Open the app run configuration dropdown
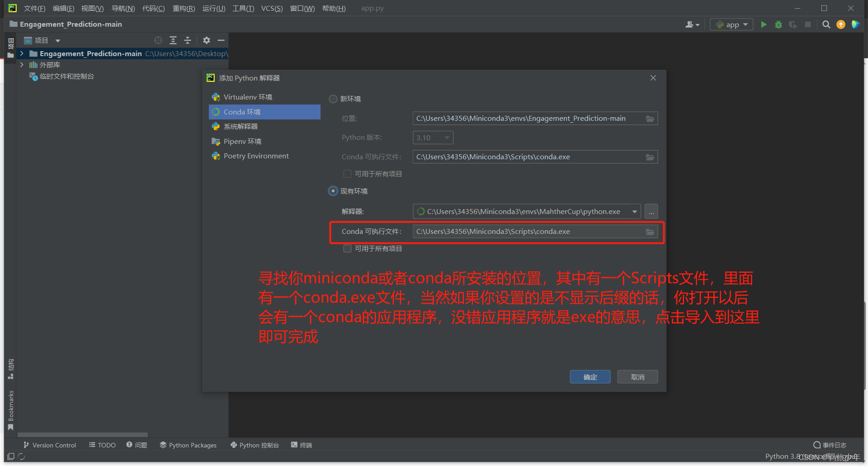 [x=731, y=24]
